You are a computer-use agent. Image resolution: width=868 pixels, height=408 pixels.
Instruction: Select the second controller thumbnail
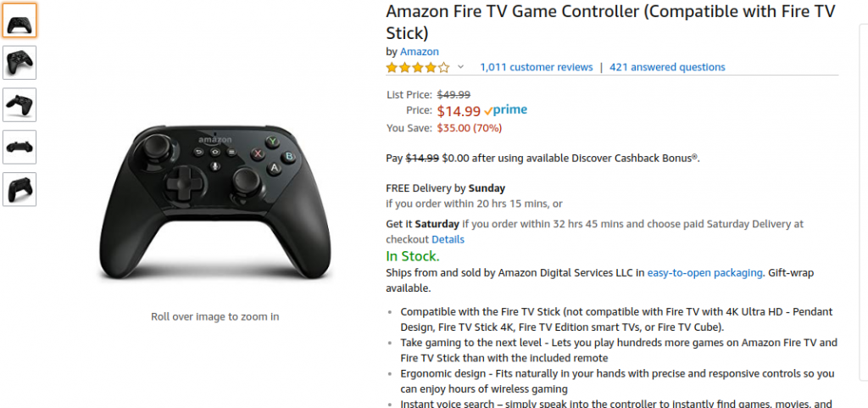click(19, 63)
